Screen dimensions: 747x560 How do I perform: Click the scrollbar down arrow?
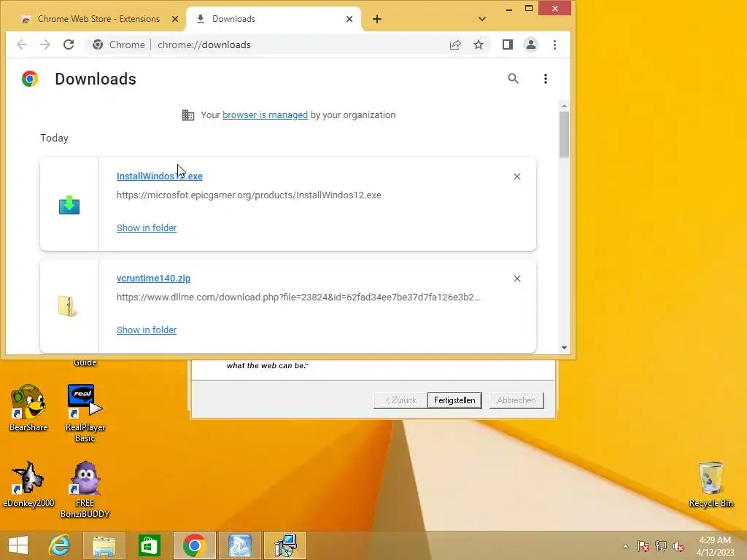point(564,348)
